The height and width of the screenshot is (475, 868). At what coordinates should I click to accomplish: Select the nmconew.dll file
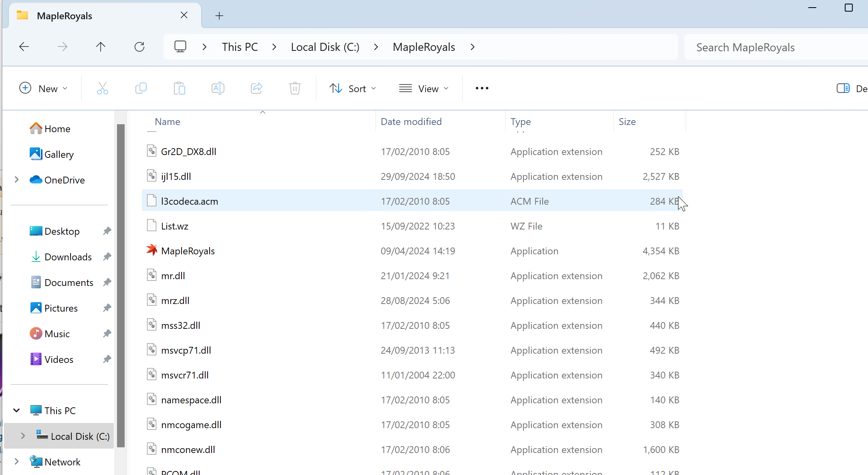[412, 449]
